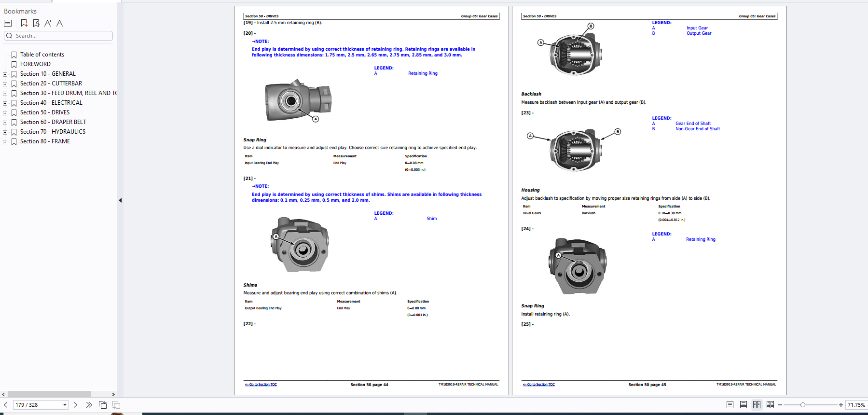
Task: Click the find bookmark icon
Action: pyautogui.click(x=36, y=23)
